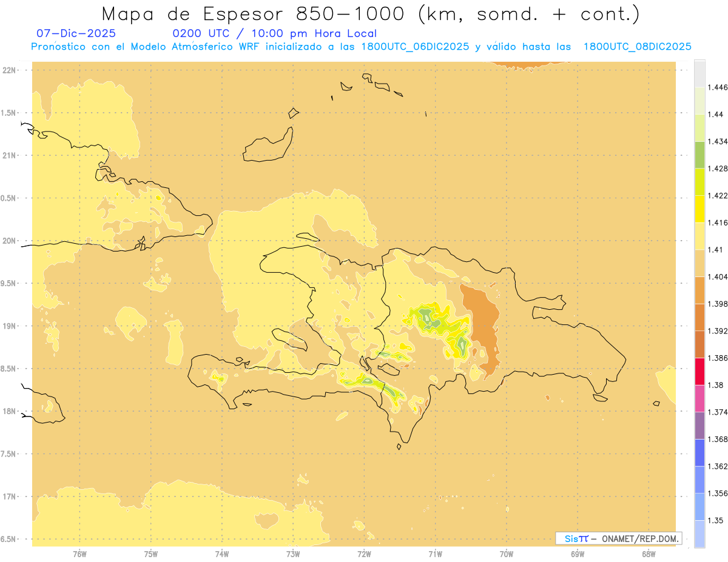Image resolution: width=728 pixels, height=562 pixels.
Task: Select the date label '07-Dic-2025'
Action: coord(76,33)
